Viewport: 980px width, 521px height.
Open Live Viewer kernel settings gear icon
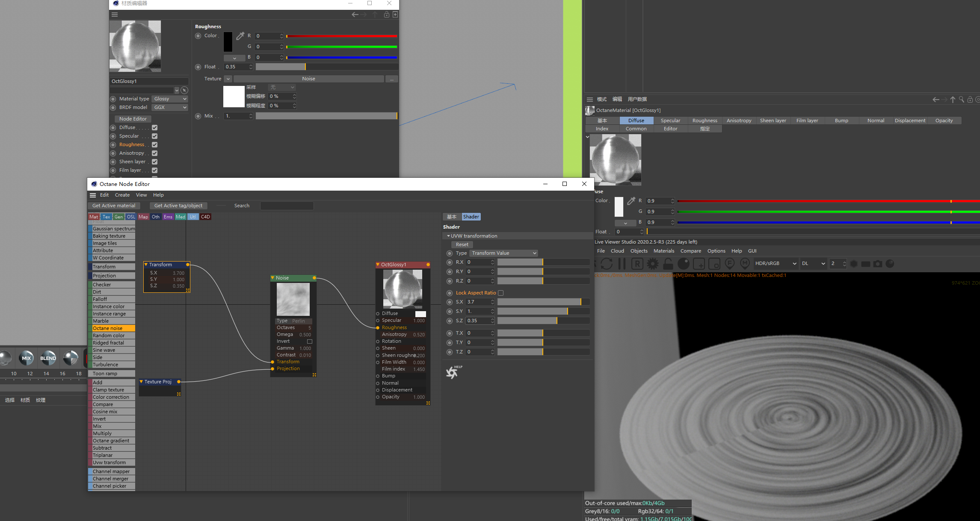652,264
